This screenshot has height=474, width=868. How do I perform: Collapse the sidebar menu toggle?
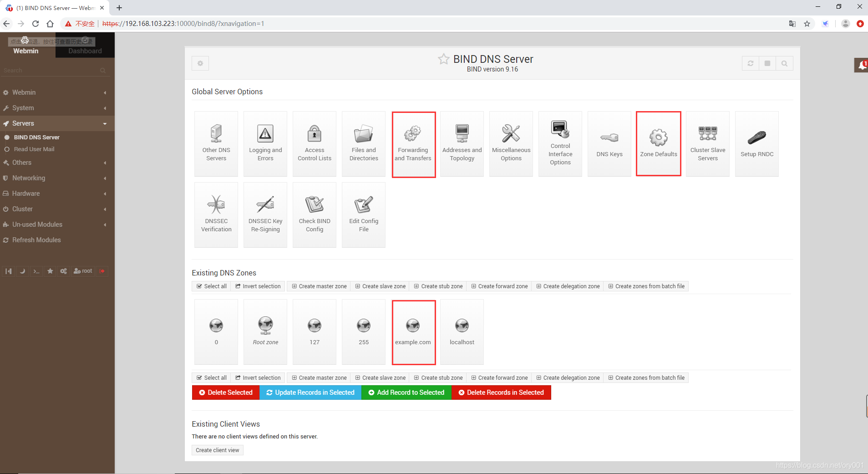[8, 271]
